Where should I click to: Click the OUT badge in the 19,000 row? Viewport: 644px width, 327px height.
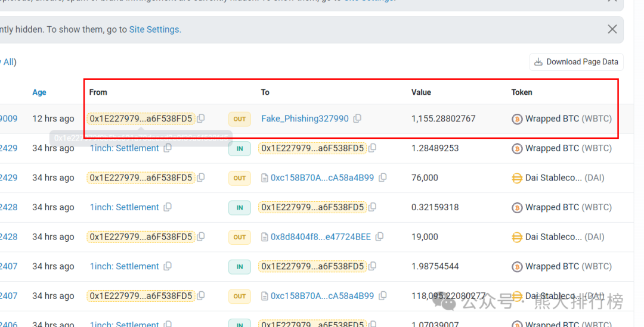tap(240, 237)
